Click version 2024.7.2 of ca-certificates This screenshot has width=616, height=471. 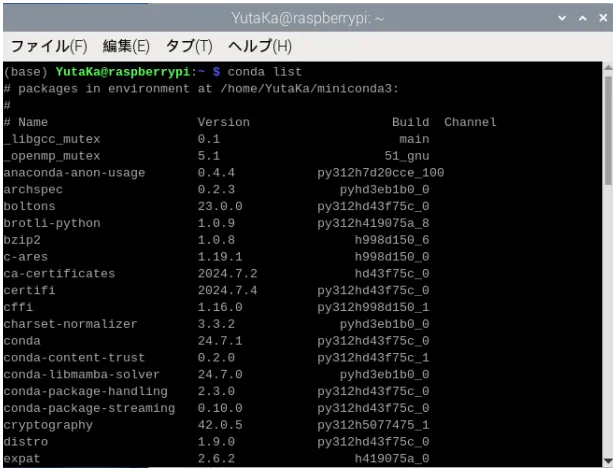point(227,273)
